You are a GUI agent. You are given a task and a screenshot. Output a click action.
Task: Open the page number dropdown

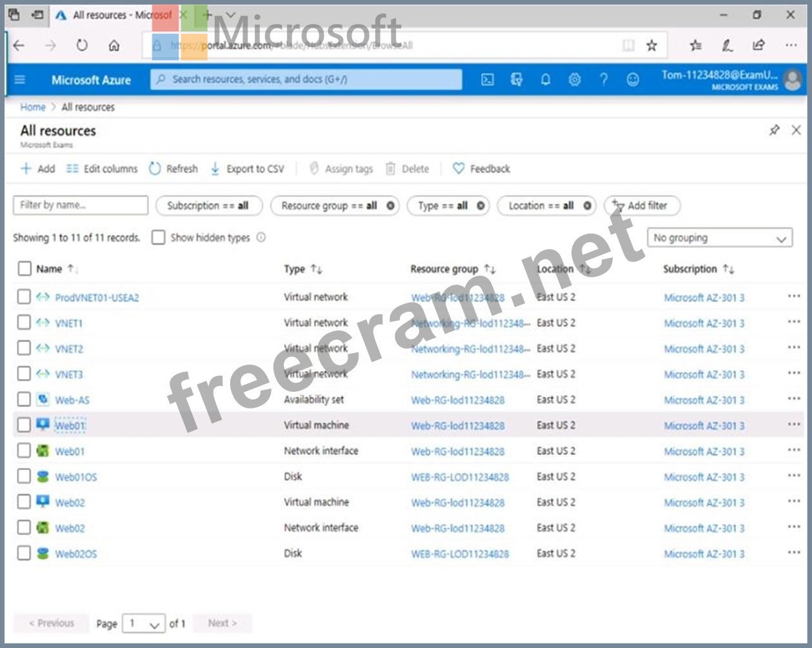tap(144, 623)
